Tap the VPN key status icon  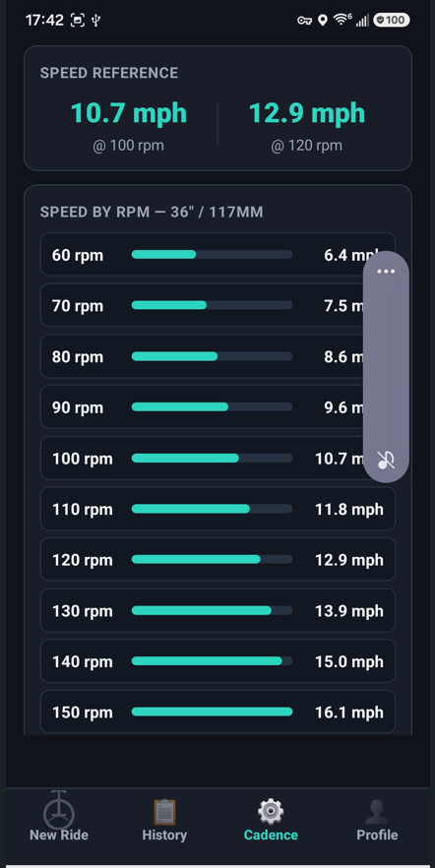(x=304, y=21)
